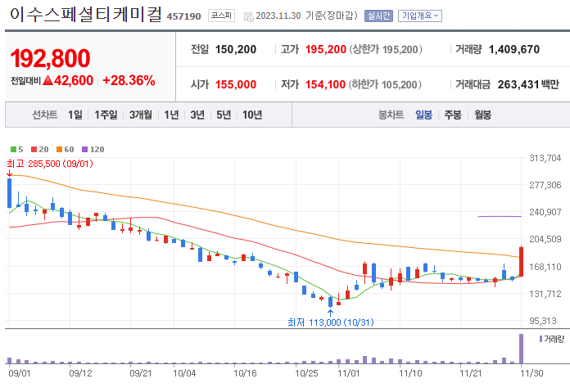
Task: Click the 최저 113,000 (10/31) annotation
Action: coord(330,322)
